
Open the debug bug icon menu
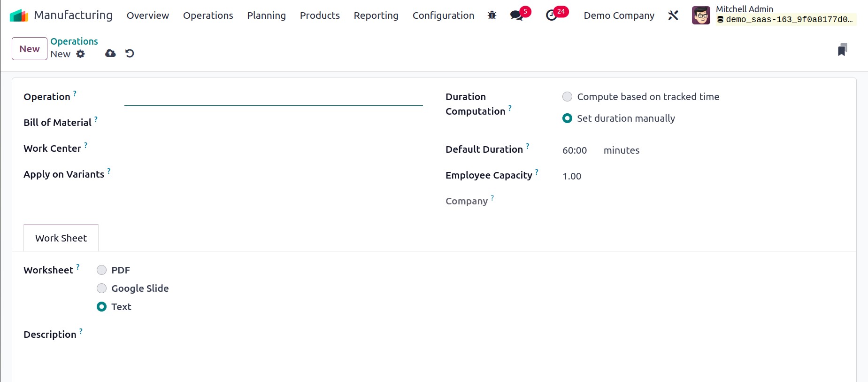(492, 16)
